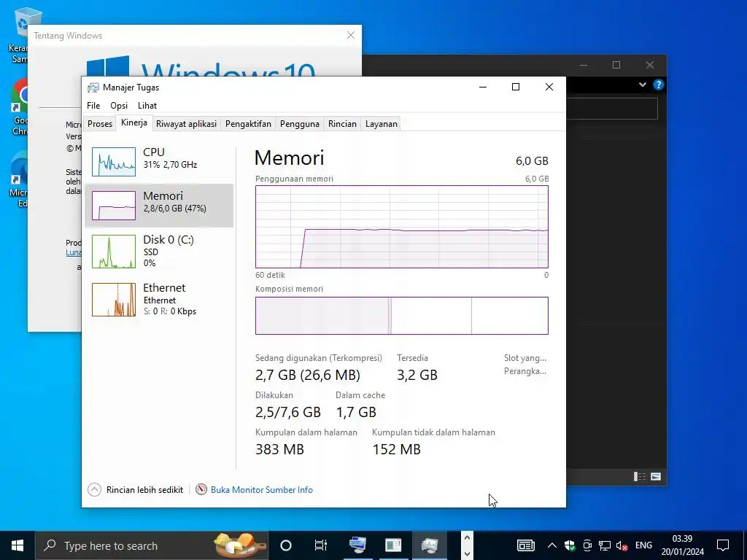Click the Task Manager taskbar icon
This screenshot has height=560, width=747.
[429, 545]
